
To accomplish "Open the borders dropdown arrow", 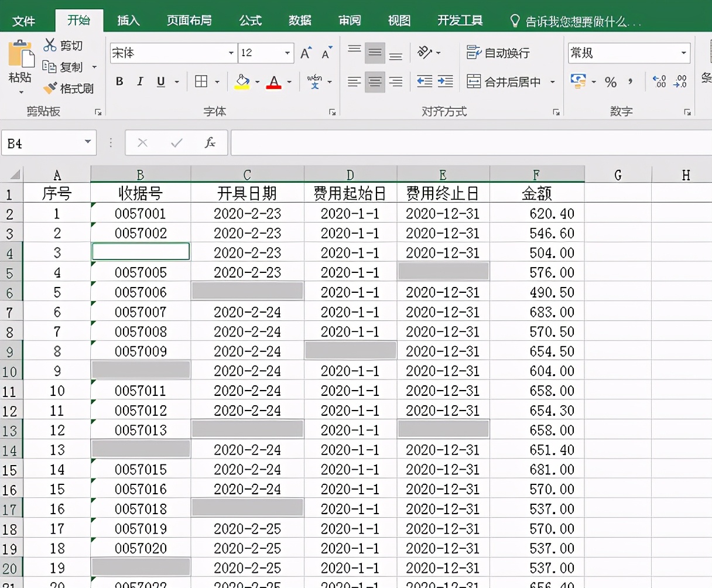I will point(217,82).
